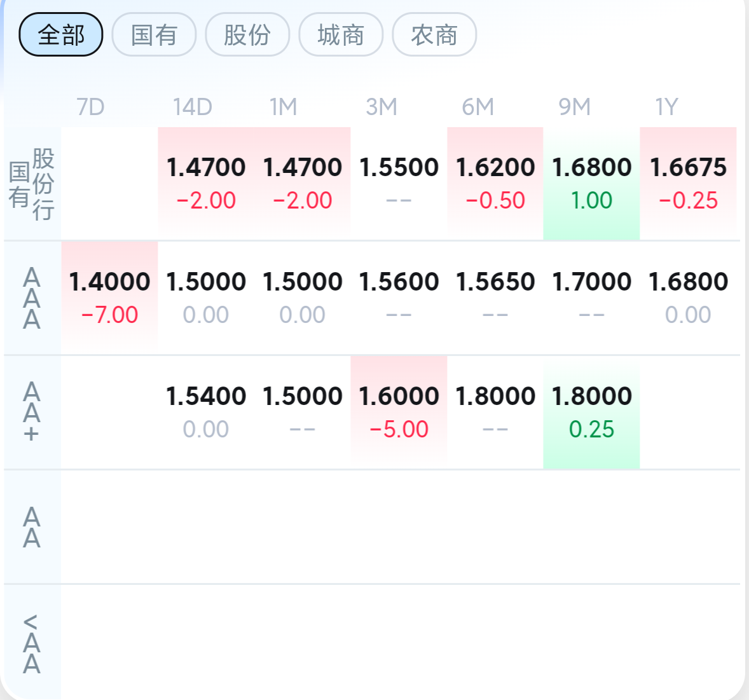Select the AAA 7D cell 1.4000
749x700 pixels.
point(109,298)
